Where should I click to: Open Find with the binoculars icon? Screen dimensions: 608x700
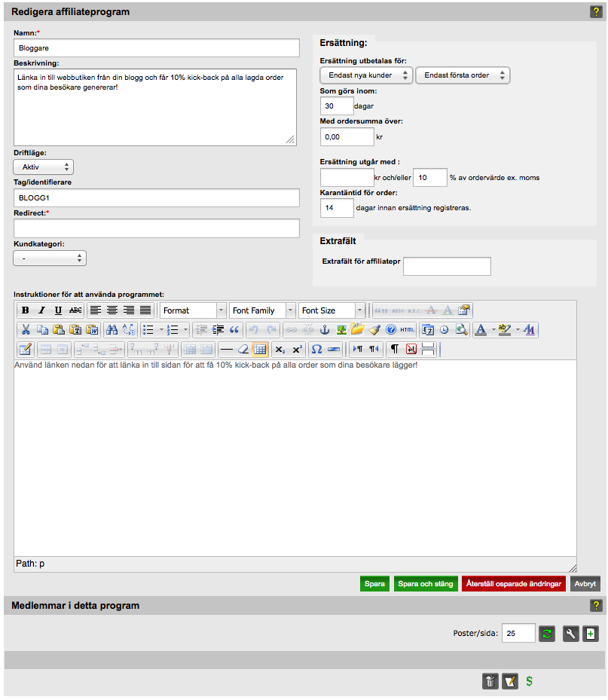112,330
